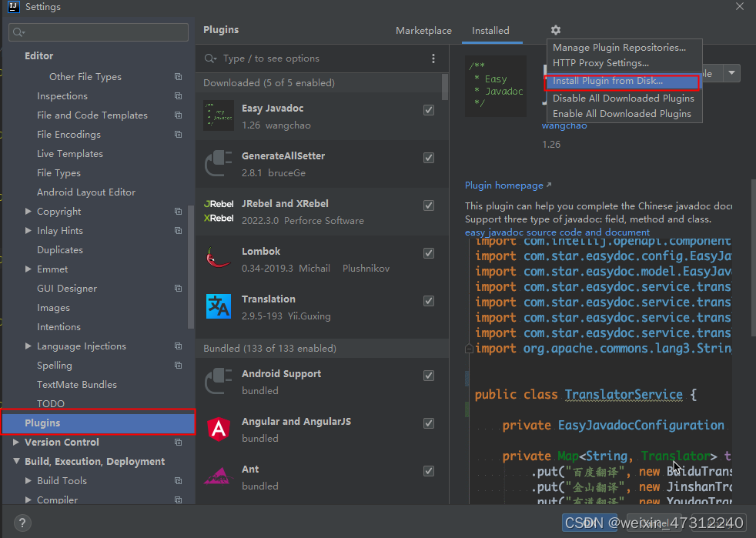756x538 pixels.
Task: Expand the Emmet tree node
Action: click(28, 269)
